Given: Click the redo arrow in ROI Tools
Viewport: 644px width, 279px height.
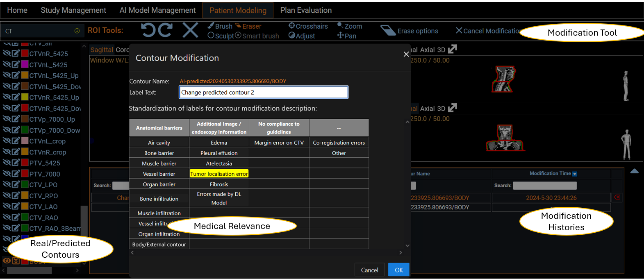Looking at the screenshot, I should (166, 30).
